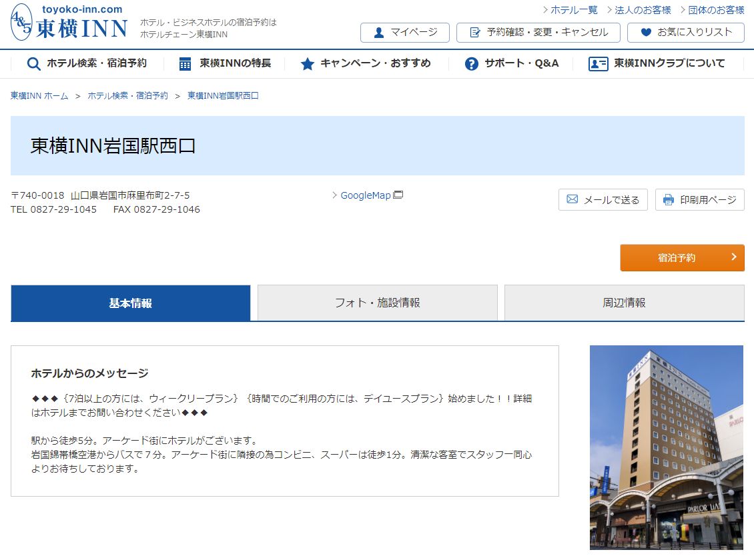Click the question mark support icon

[x=472, y=64]
